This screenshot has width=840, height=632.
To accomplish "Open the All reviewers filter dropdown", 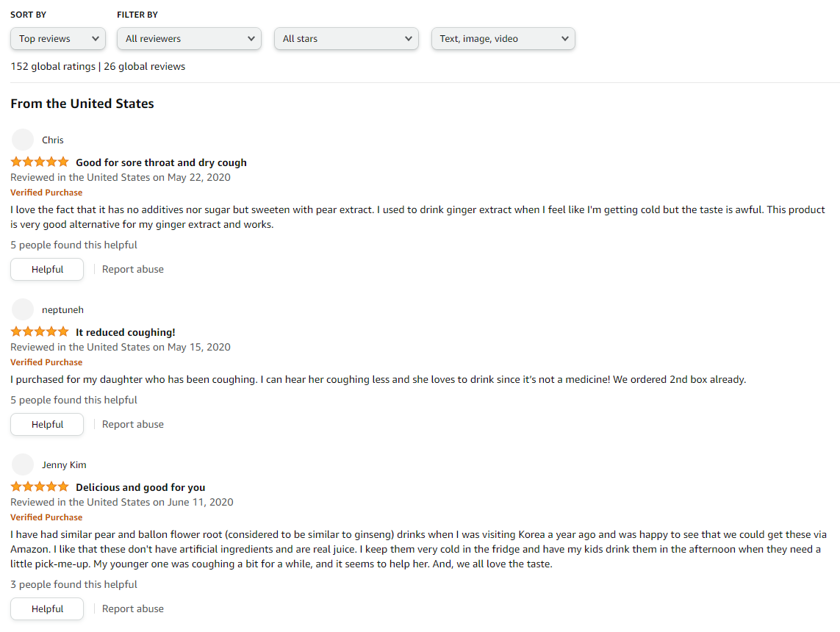I will click(x=189, y=38).
